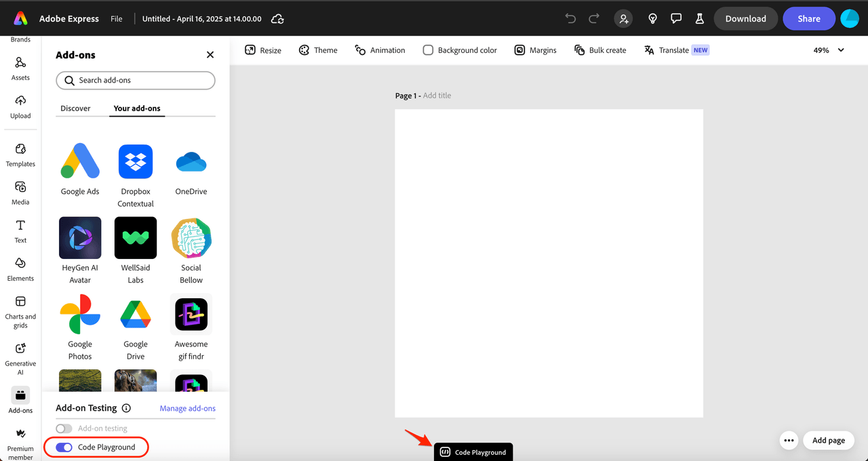Open the HeyGen AI Avatar add-on
Screen dimensions: 868x461
[80, 252]
